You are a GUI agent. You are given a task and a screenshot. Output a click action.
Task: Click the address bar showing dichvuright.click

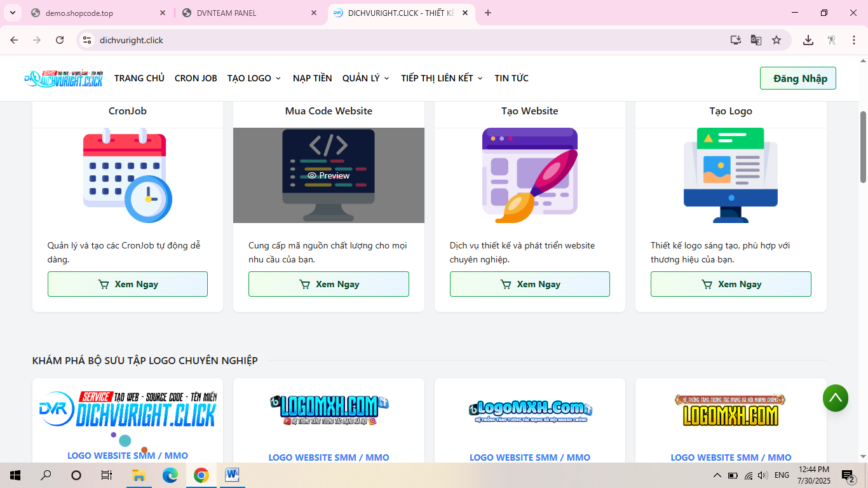[x=407, y=40]
